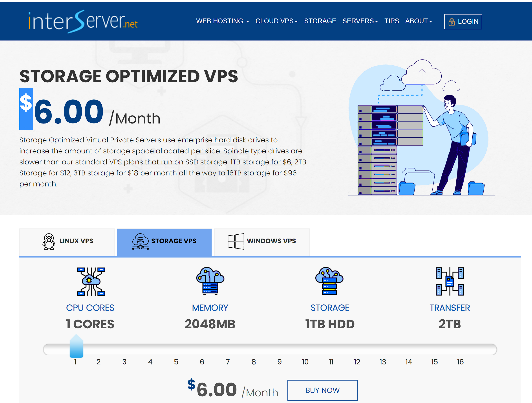Click the Windows logo icon

[x=236, y=241]
